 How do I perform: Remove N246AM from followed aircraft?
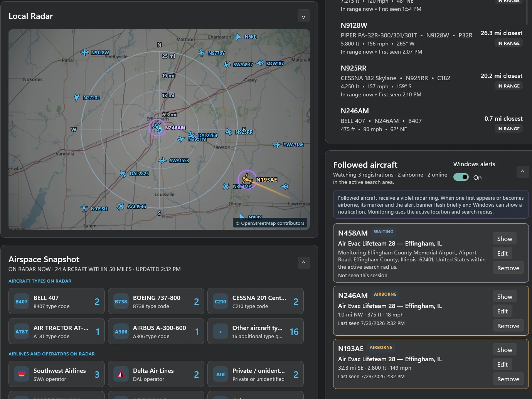(508, 326)
